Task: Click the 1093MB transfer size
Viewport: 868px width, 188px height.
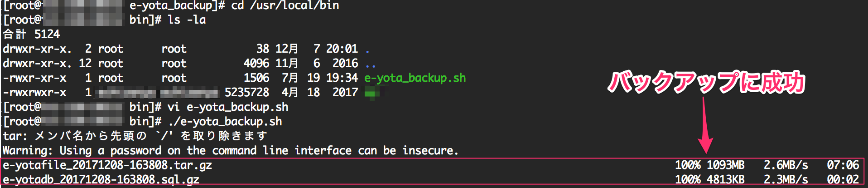Action: coord(725,165)
